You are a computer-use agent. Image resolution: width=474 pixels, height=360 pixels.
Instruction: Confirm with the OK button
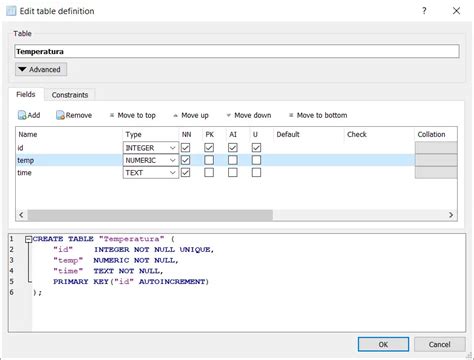(x=383, y=344)
